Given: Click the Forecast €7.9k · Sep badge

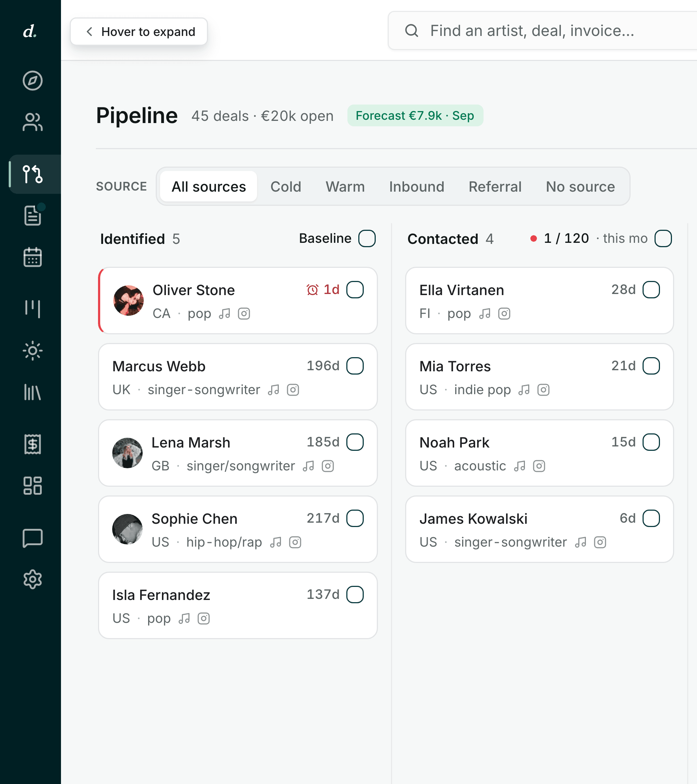Looking at the screenshot, I should [x=415, y=115].
